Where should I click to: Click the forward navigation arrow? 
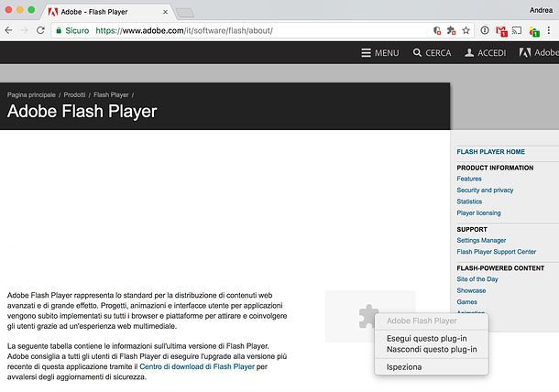pyautogui.click(x=25, y=30)
